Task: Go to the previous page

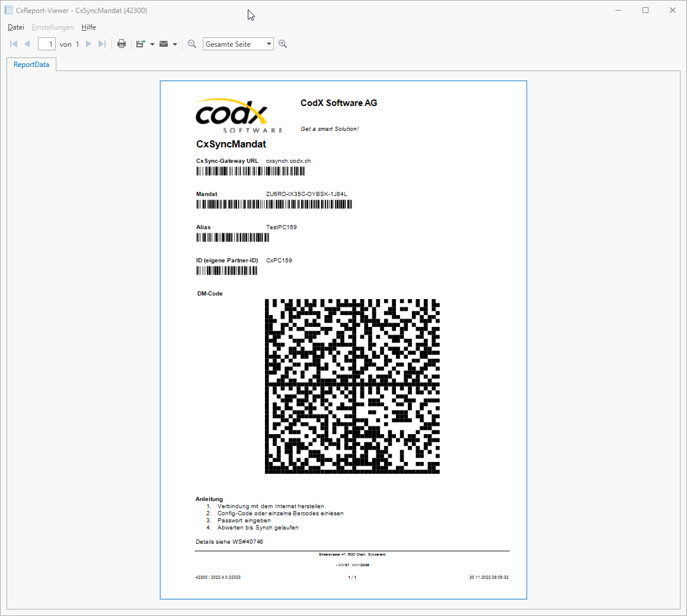Action: (27, 43)
